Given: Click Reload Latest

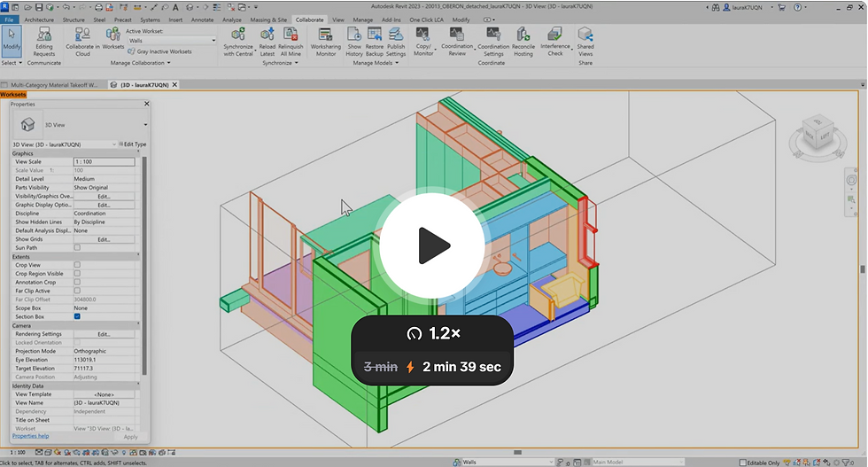Looking at the screenshot, I should click(267, 43).
